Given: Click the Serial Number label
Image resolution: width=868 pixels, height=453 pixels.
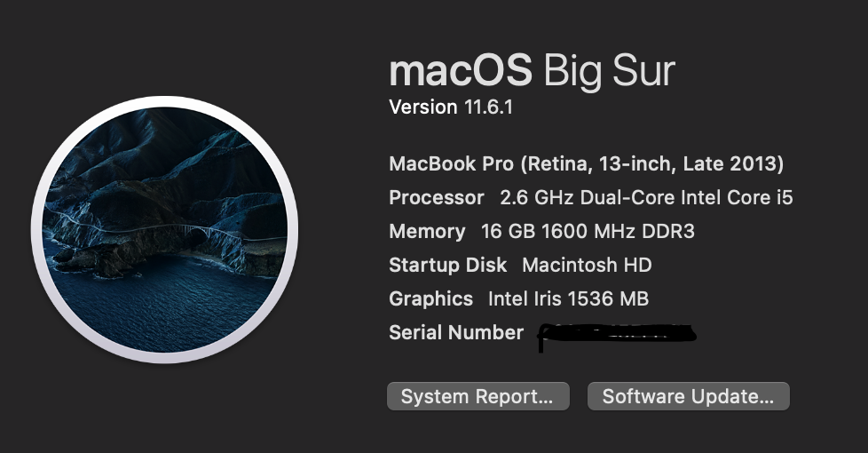Looking at the screenshot, I should [456, 333].
